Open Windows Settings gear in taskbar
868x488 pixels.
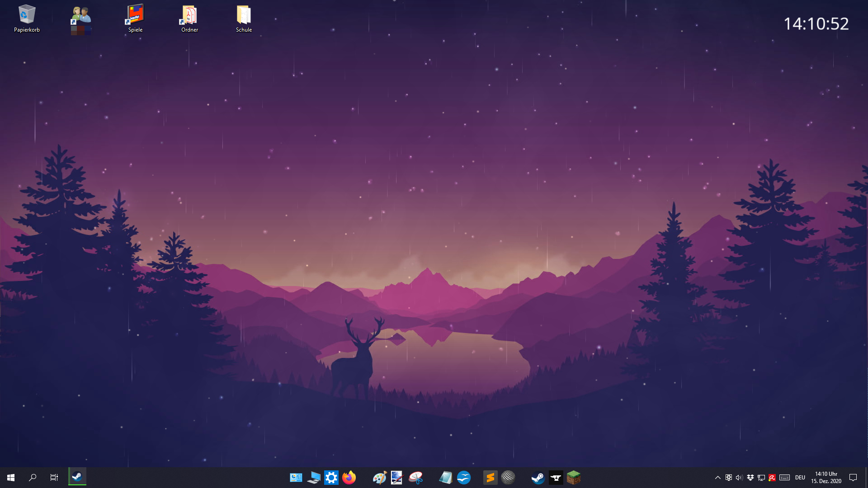[x=331, y=478]
